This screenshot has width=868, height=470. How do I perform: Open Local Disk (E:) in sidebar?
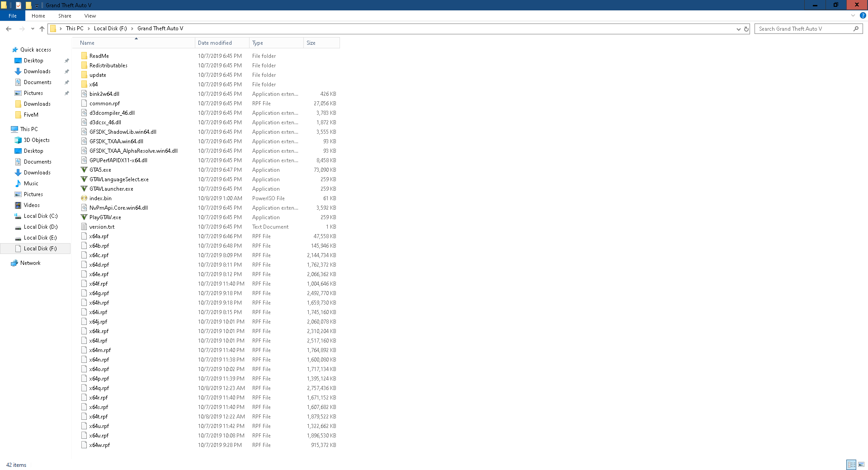coord(40,238)
